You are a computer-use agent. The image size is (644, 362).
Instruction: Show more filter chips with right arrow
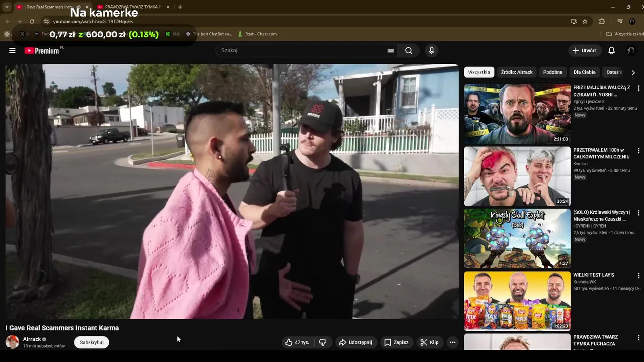(633, 72)
